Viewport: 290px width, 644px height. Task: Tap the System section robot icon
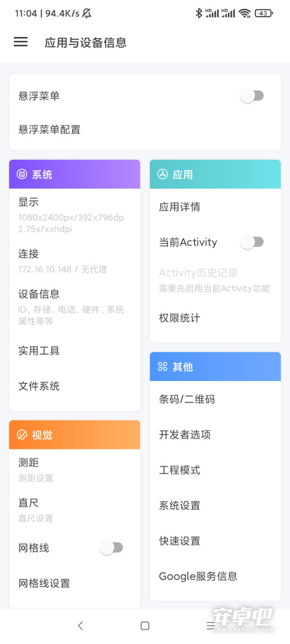tap(21, 174)
